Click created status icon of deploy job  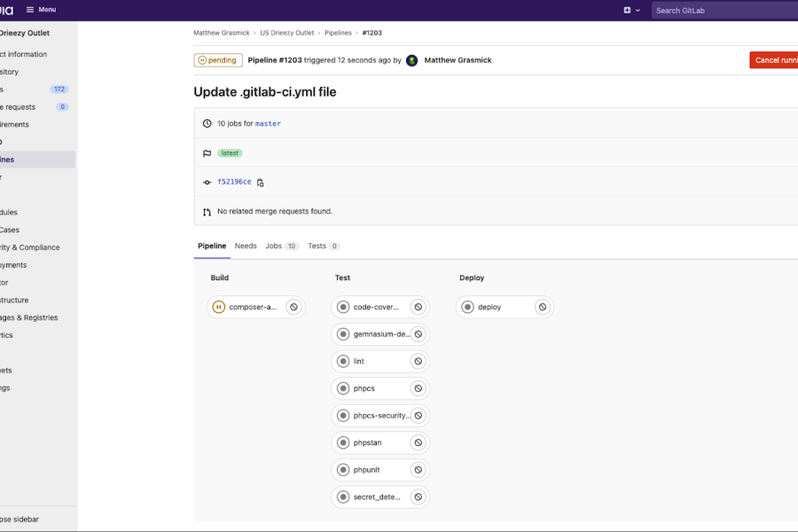pyautogui.click(x=467, y=307)
